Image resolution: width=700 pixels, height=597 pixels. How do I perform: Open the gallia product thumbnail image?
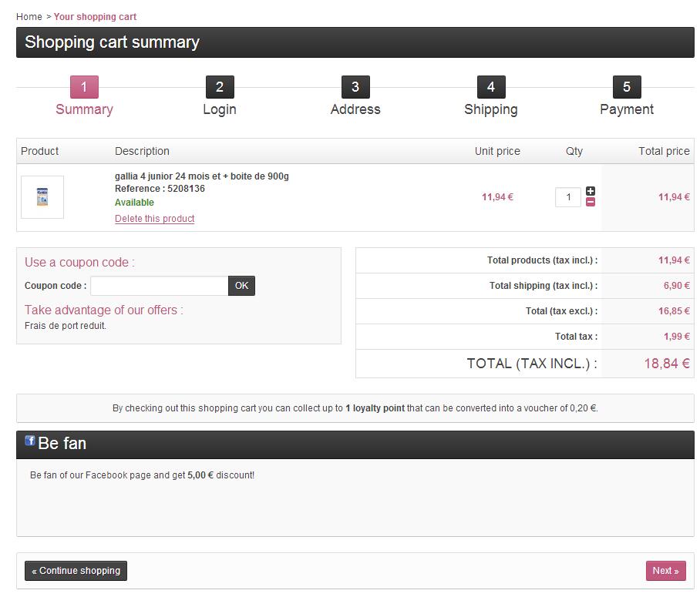[x=42, y=197]
